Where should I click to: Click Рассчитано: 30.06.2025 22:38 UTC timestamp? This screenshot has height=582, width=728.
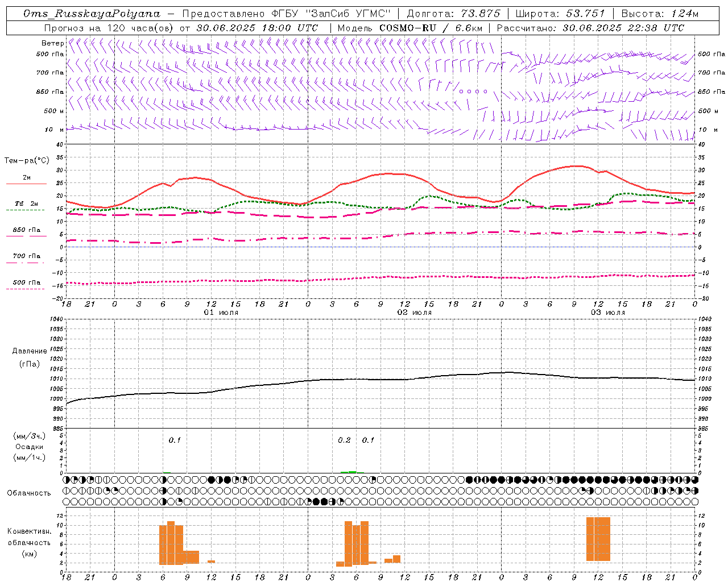(590, 27)
